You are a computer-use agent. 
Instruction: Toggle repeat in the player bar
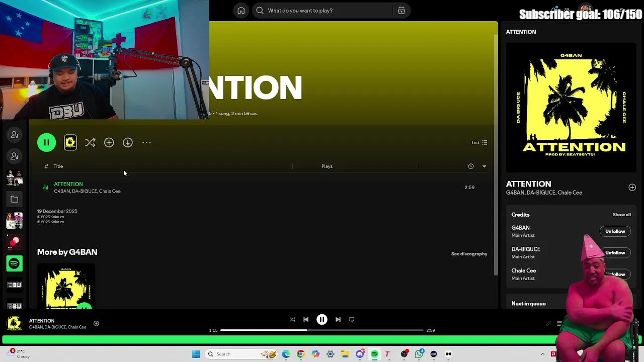coord(352,320)
